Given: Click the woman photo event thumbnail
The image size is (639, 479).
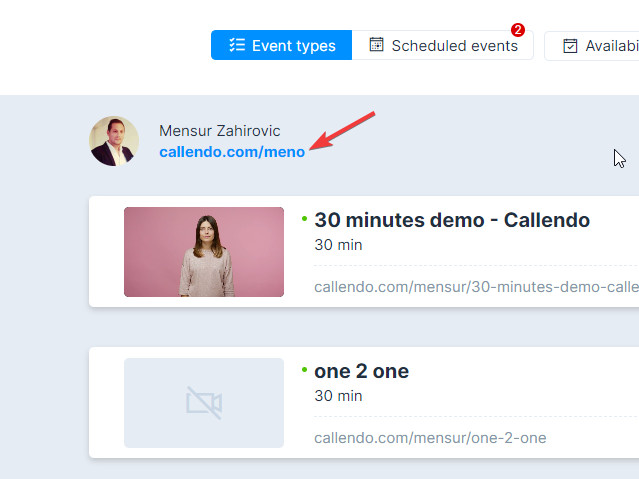Looking at the screenshot, I should (x=204, y=252).
